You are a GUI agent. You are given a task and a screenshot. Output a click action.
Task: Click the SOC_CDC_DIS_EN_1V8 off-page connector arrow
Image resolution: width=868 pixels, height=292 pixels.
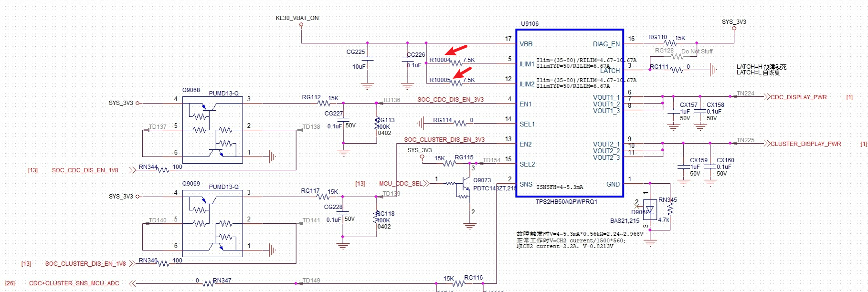click(132, 170)
